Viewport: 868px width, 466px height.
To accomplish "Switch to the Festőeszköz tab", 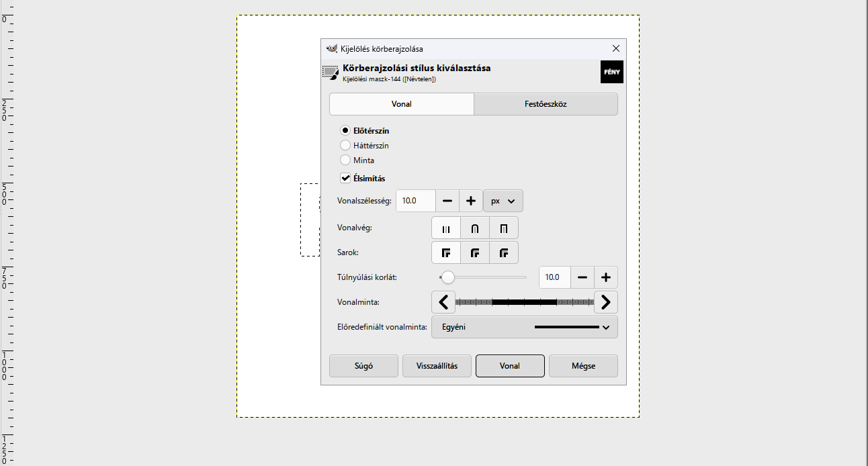I will tap(546, 104).
